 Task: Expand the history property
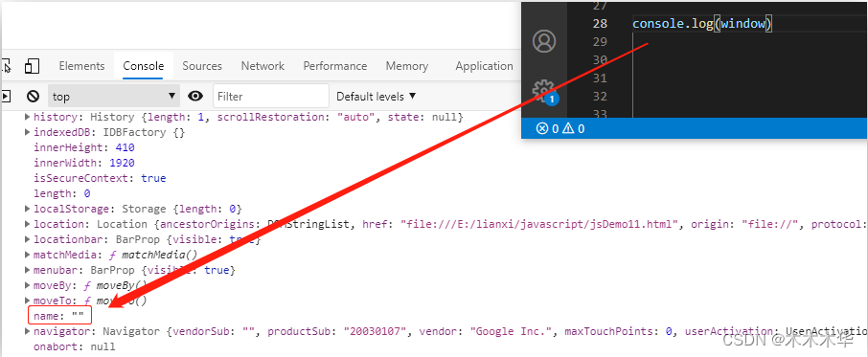click(27, 117)
